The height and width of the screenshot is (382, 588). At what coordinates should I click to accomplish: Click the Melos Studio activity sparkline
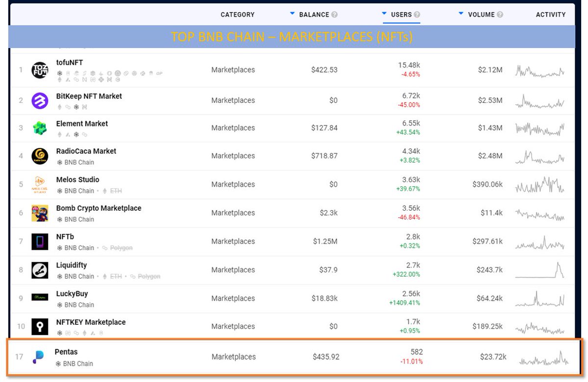[540, 185]
